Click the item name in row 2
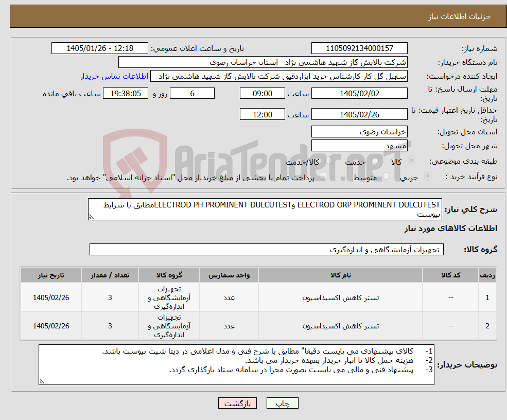This screenshot has width=507, height=420. pyautogui.click(x=340, y=326)
